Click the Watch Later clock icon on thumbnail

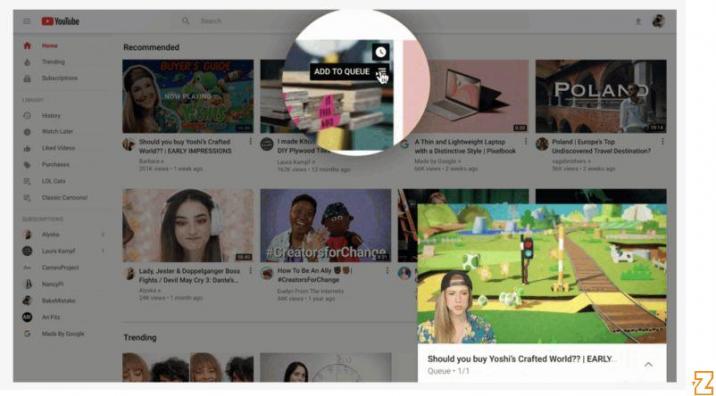(380, 53)
